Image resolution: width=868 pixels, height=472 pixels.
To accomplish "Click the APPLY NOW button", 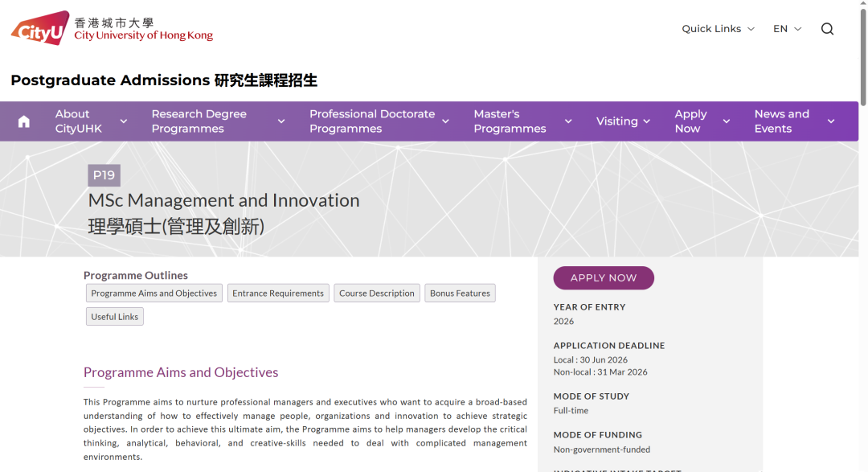I will tap(604, 277).
